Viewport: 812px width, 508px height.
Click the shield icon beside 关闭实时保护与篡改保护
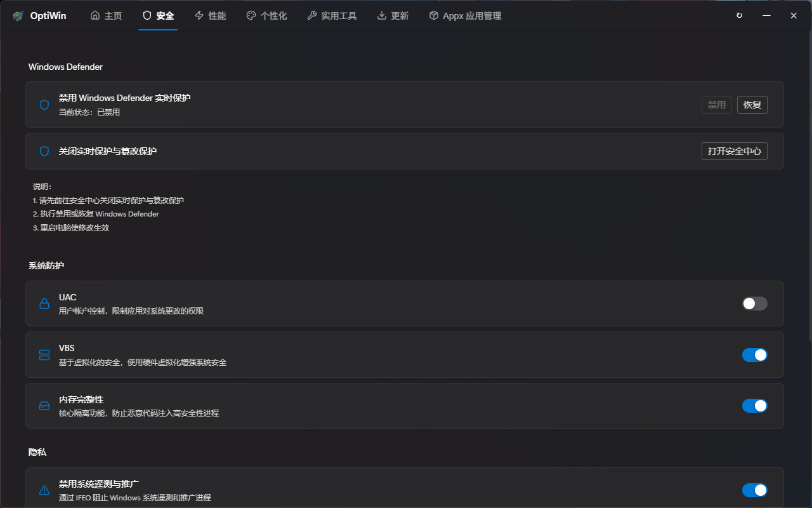pos(44,151)
